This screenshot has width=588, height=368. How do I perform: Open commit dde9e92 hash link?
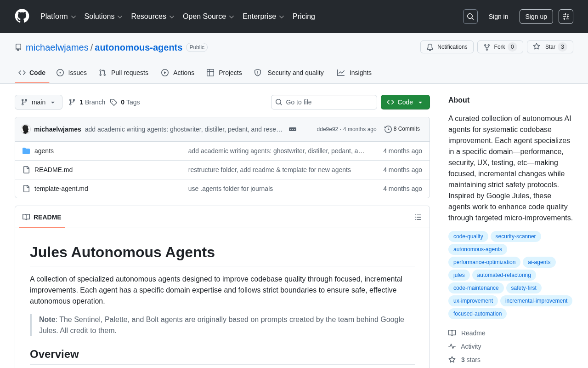[x=327, y=129]
